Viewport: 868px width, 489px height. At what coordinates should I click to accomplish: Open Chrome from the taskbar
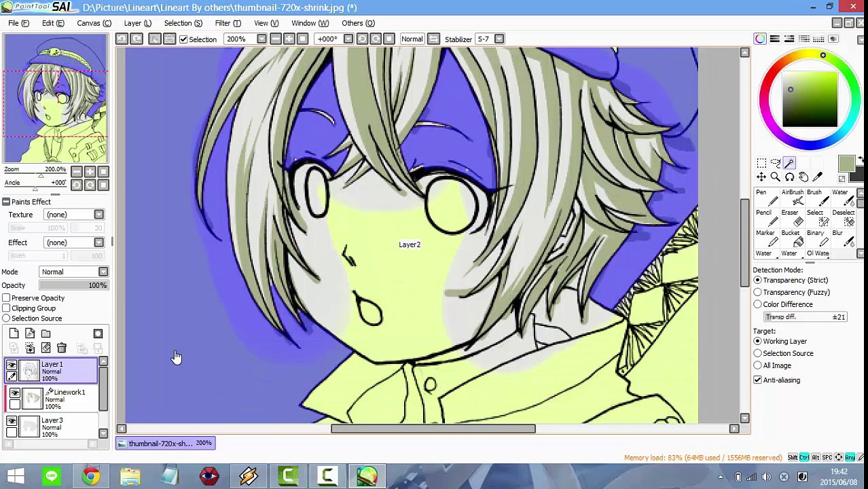91,476
